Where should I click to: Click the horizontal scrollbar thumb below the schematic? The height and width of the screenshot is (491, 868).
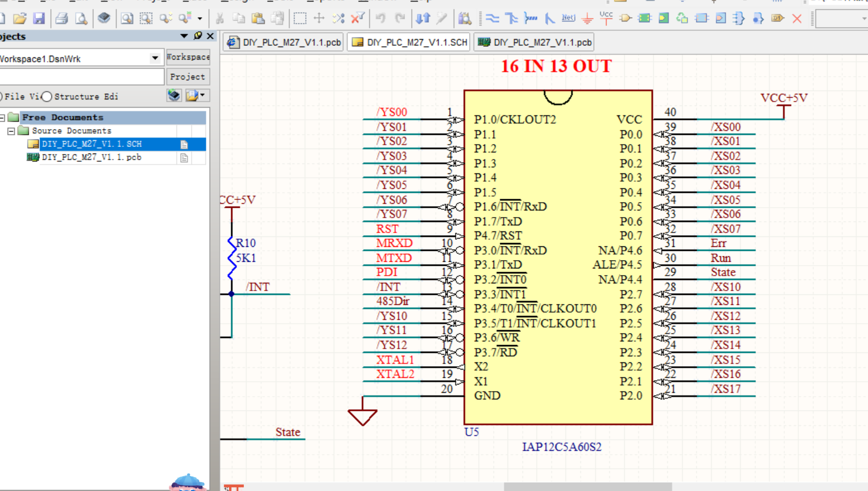click(x=588, y=487)
